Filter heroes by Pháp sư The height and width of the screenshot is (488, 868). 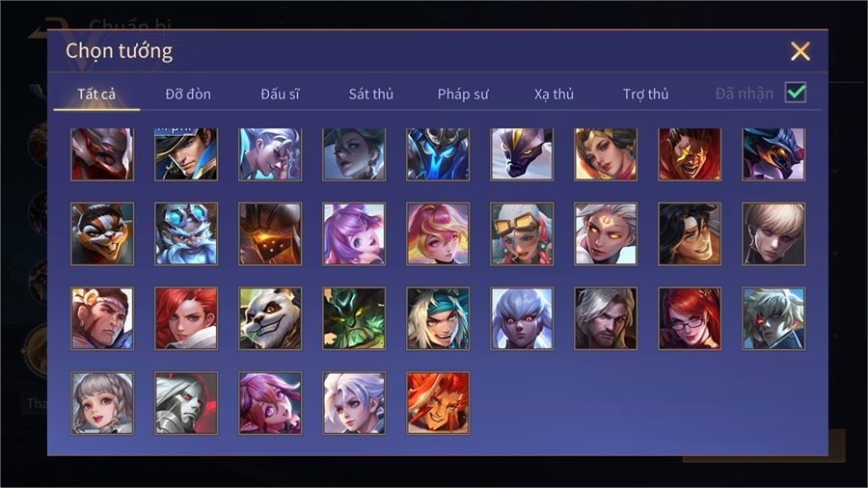(463, 95)
